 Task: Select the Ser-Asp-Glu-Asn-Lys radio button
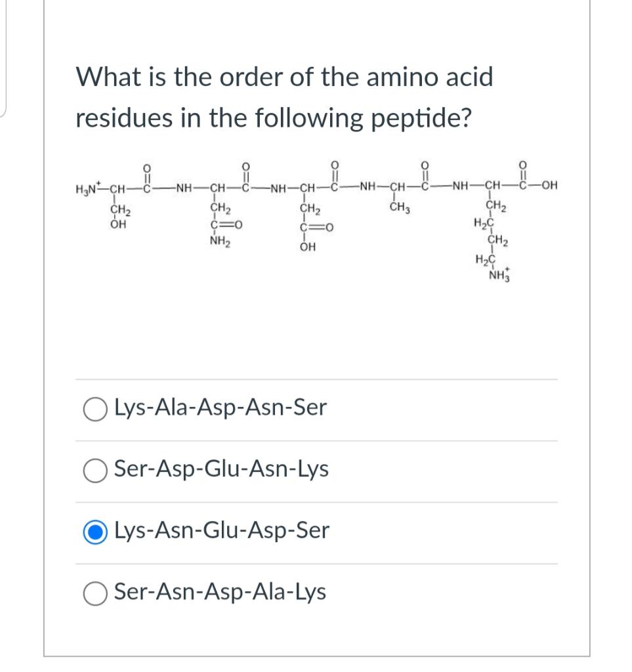[x=95, y=471]
